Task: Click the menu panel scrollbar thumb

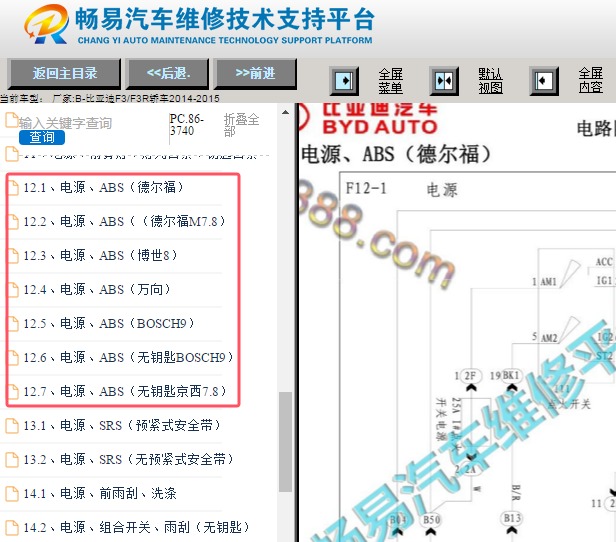Action: 286,442
